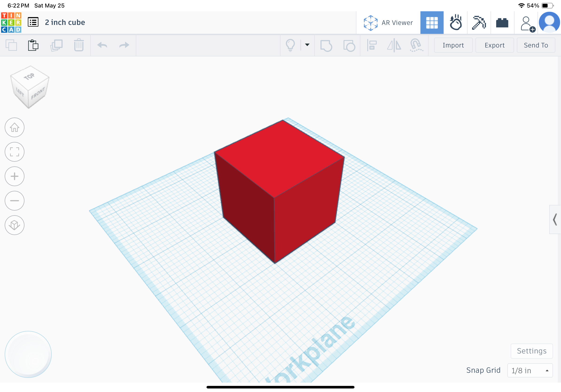Toggle the hide selected shapes lightbulb
This screenshot has height=392, width=561.
tap(290, 45)
